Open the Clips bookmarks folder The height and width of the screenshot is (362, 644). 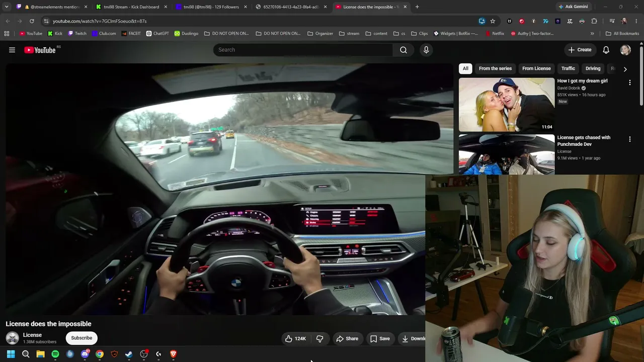point(420,34)
